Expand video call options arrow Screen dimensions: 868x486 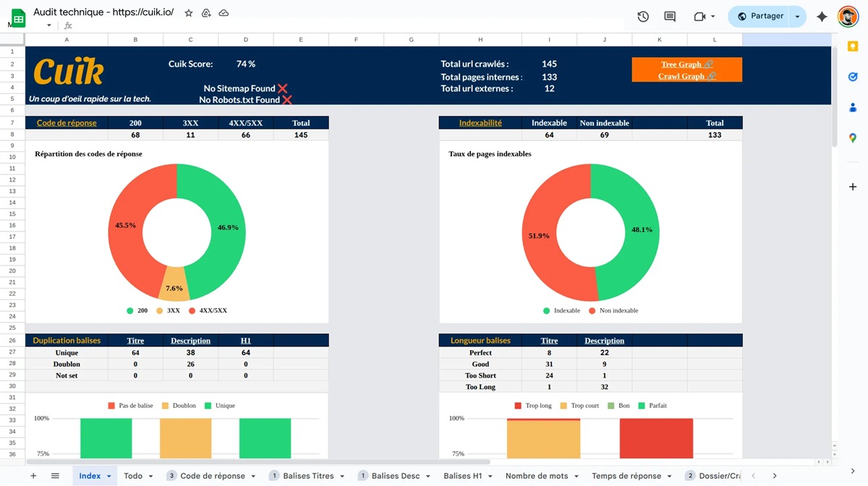[x=712, y=17]
